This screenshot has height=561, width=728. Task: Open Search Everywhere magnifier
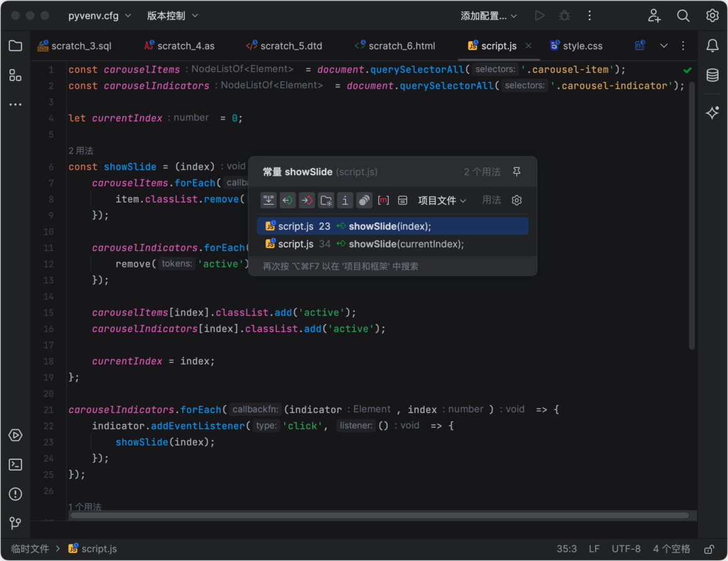(683, 16)
